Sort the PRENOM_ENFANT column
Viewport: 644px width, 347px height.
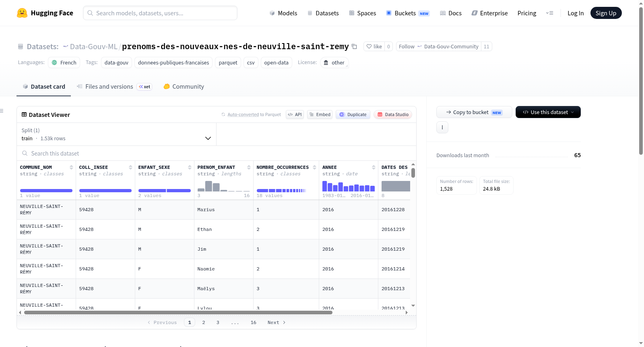249,167
